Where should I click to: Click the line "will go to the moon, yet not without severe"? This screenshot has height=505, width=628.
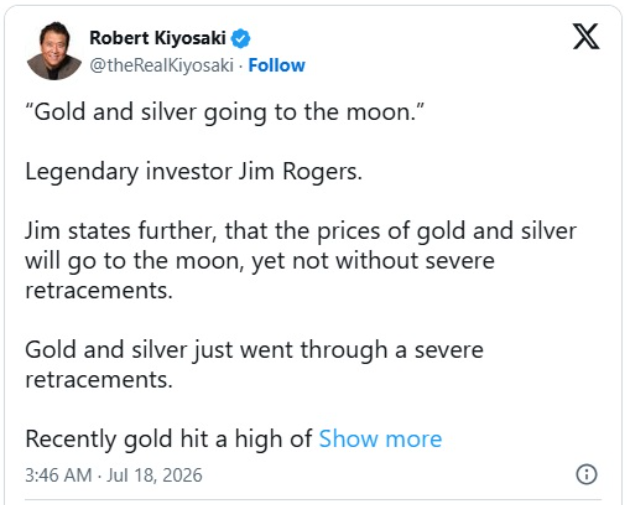pyautogui.click(x=260, y=261)
